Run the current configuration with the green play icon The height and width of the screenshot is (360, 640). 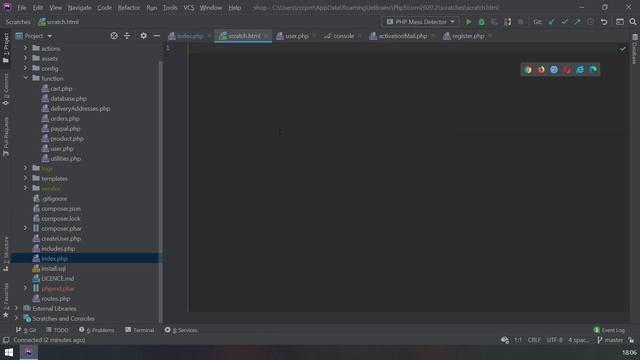(469, 22)
